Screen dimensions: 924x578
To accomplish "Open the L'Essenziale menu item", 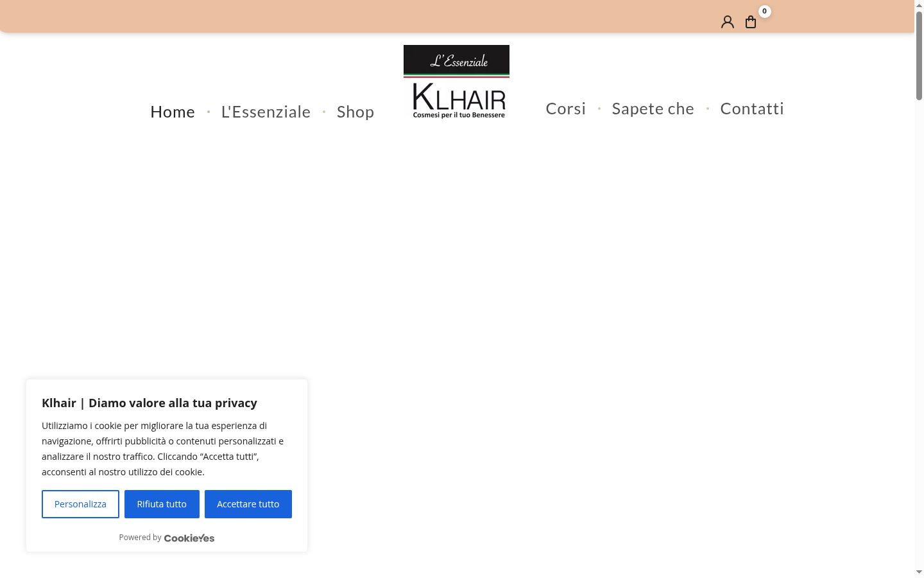I will [266, 112].
